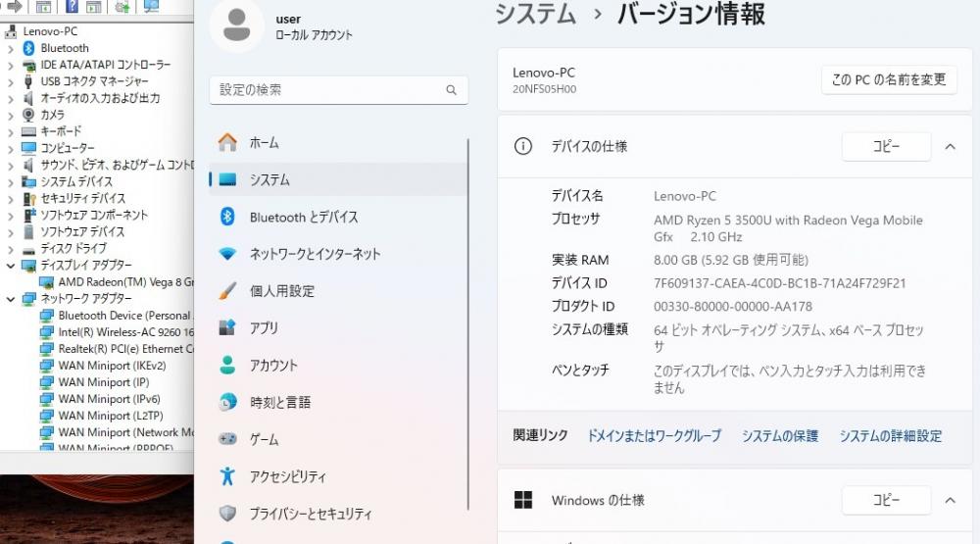Image resolution: width=980 pixels, height=544 pixels.
Task: Select Intel(R) Wireless-AC 9260 adapter
Action: pos(125,332)
